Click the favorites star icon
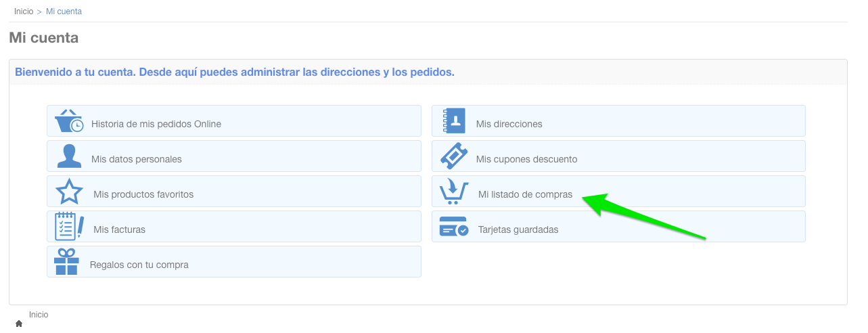This screenshot has height=333, width=868. click(69, 192)
